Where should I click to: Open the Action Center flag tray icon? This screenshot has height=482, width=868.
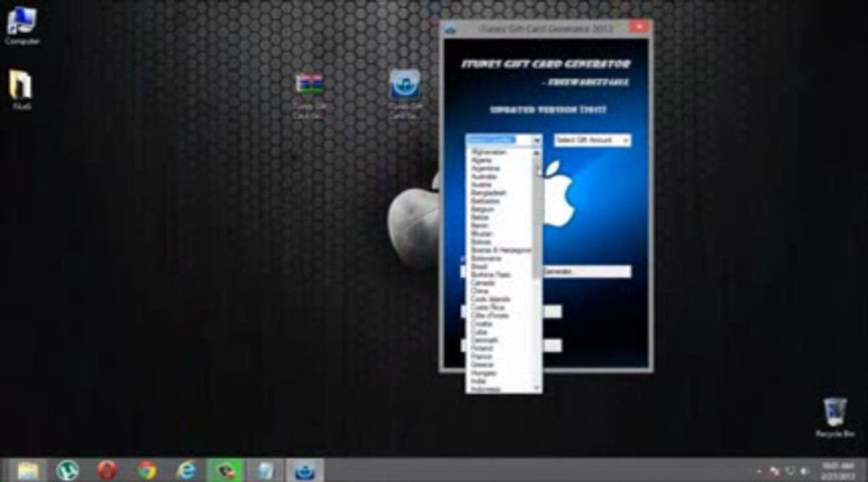tap(774, 471)
